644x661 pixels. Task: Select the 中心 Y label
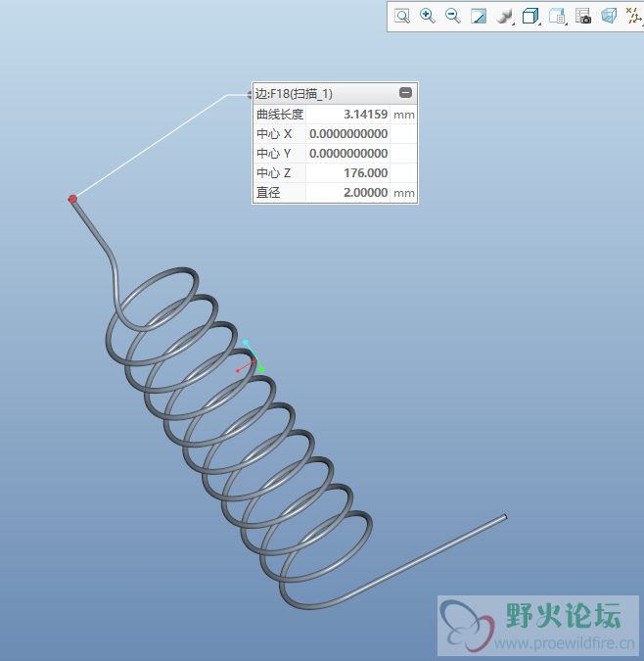[x=274, y=154]
